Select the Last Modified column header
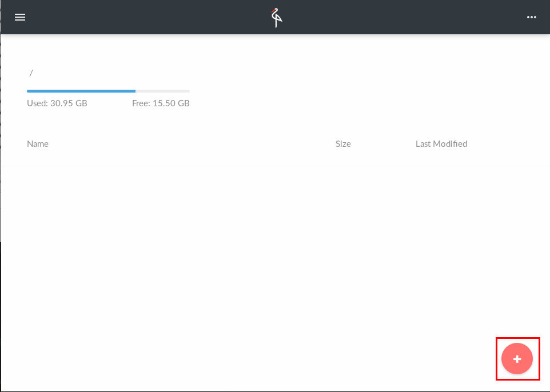The image size is (550, 392). point(441,143)
